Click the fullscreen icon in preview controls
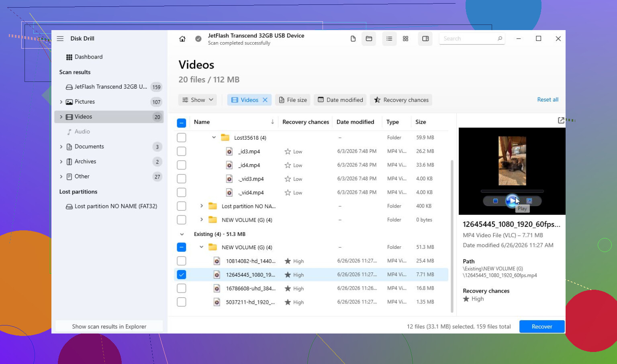This screenshot has width=617, height=364. 529,201
